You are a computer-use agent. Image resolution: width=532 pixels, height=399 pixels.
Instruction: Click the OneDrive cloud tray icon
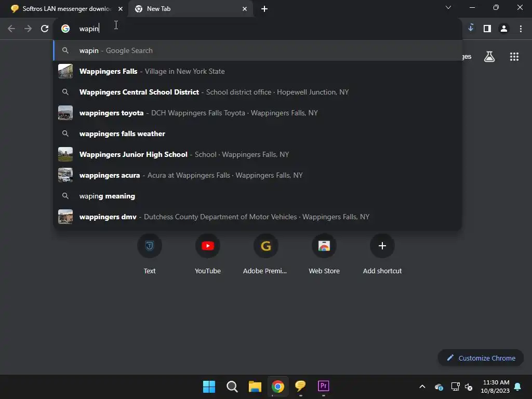439,387
